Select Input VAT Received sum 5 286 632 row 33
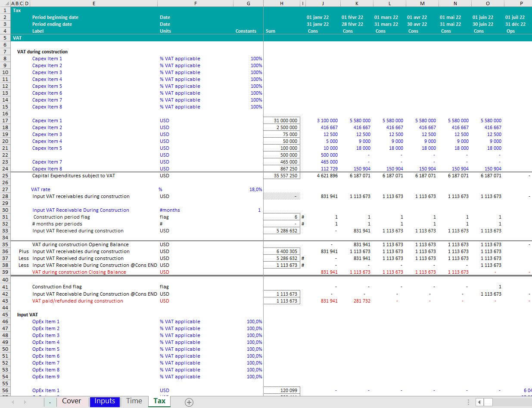 coord(282,231)
